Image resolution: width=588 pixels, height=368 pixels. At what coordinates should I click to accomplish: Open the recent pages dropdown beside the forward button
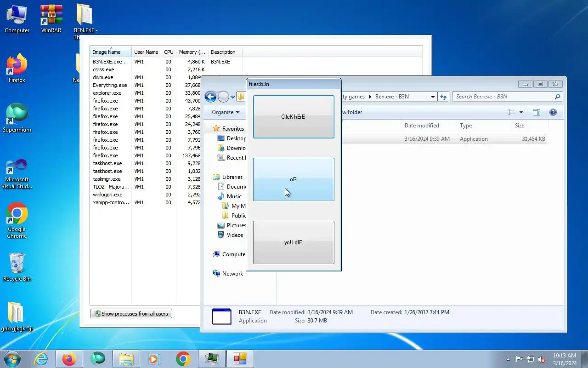click(x=233, y=97)
